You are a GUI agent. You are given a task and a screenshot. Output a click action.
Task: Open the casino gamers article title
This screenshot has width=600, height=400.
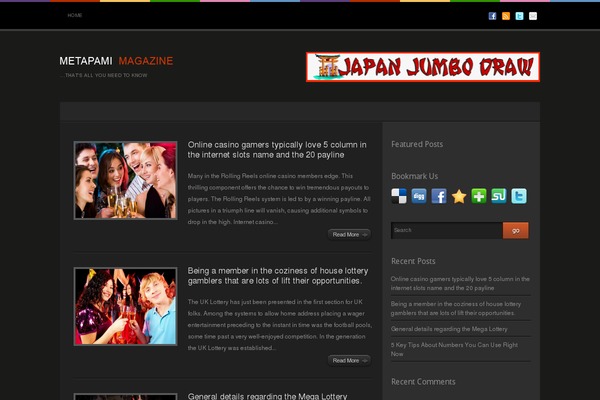tap(277, 150)
